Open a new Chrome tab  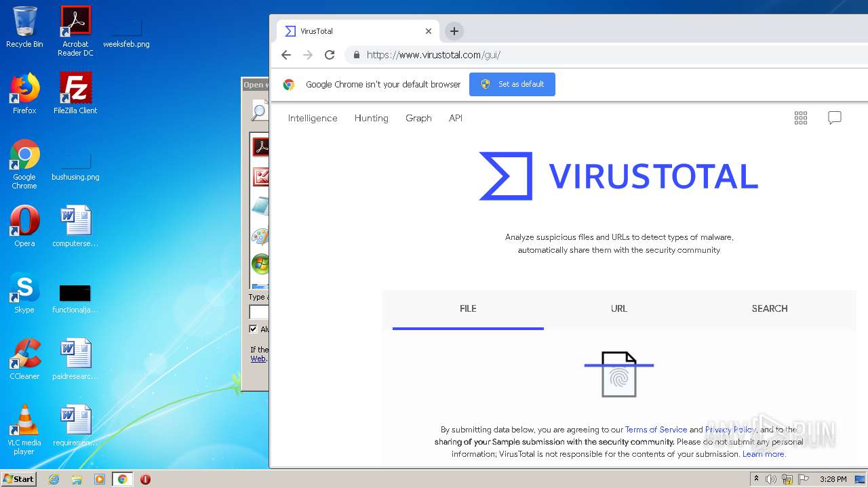pyautogui.click(x=454, y=30)
